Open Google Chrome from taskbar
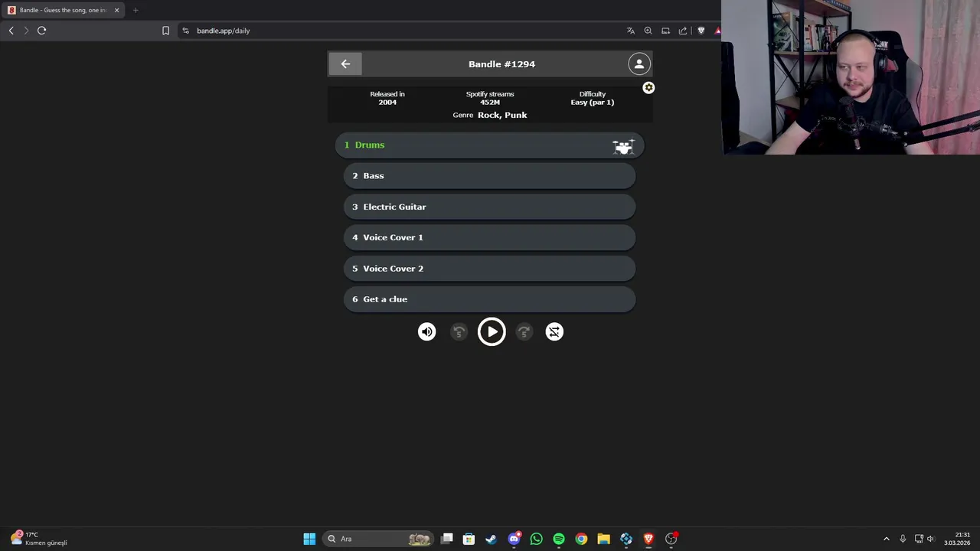Viewport: 980px width, 551px height. point(581,539)
